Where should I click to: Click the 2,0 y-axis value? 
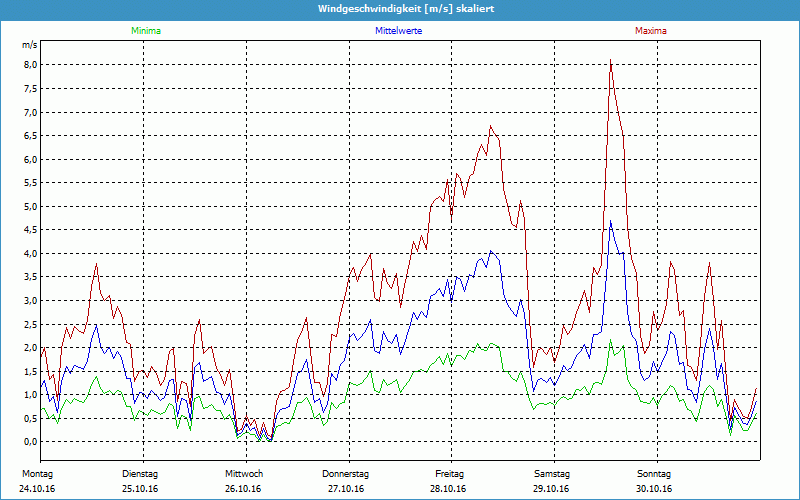pos(30,348)
